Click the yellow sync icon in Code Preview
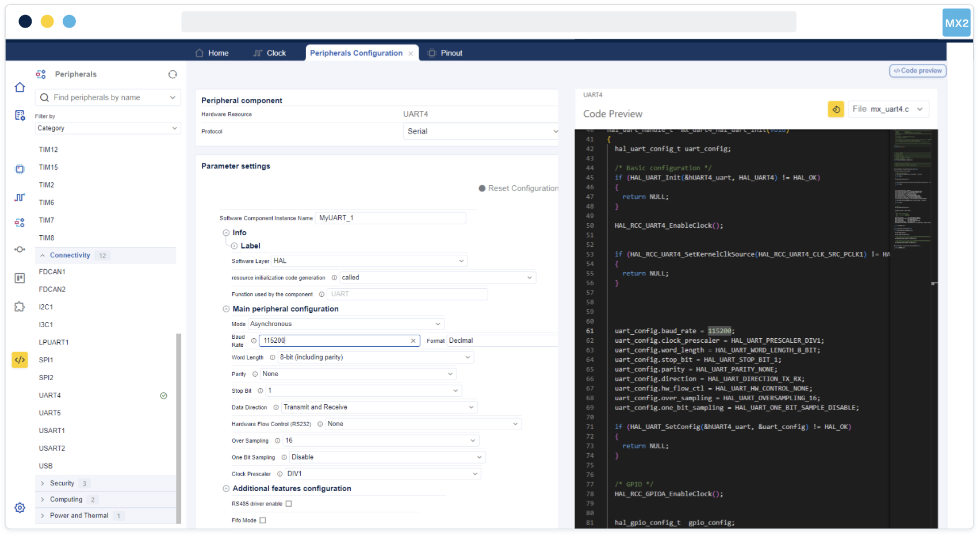The height and width of the screenshot is (536, 980). (x=836, y=109)
